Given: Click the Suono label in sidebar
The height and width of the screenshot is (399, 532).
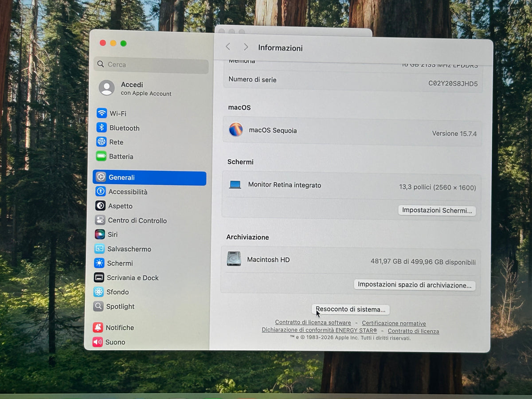Looking at the screenshot, I should (115, 342).
